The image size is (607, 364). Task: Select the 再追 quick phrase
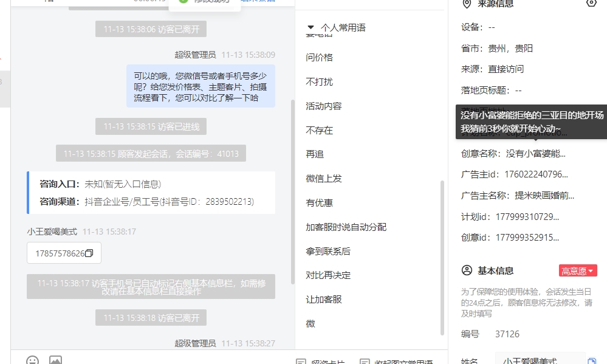[315, 154]
